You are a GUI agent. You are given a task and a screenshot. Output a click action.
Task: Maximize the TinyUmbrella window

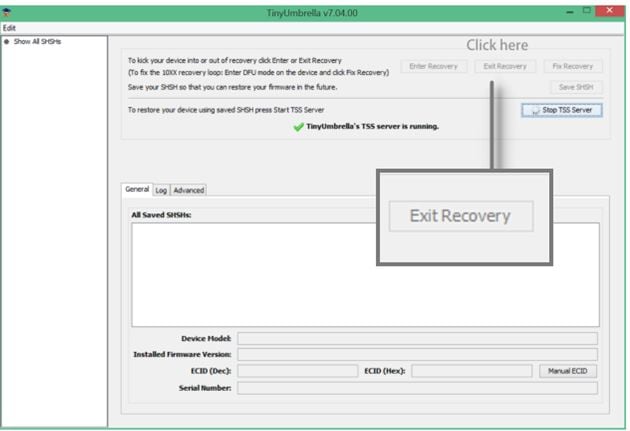(x=587, y=11)
